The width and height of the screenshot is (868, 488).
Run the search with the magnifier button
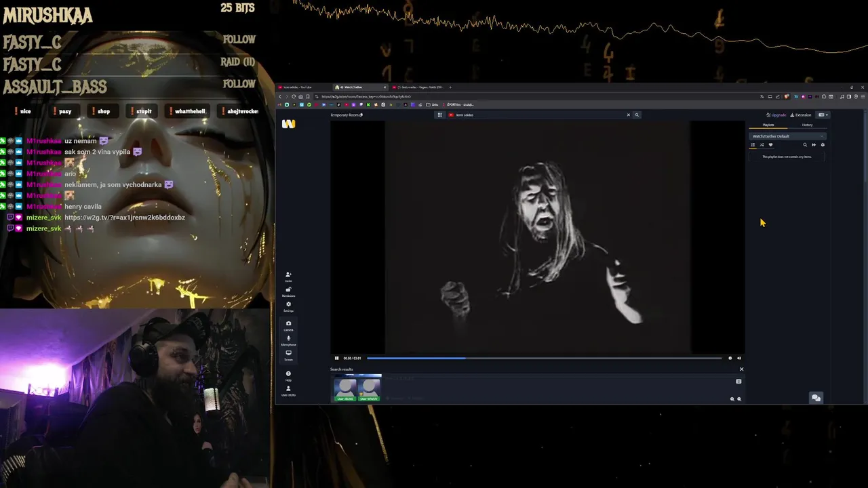636,115
